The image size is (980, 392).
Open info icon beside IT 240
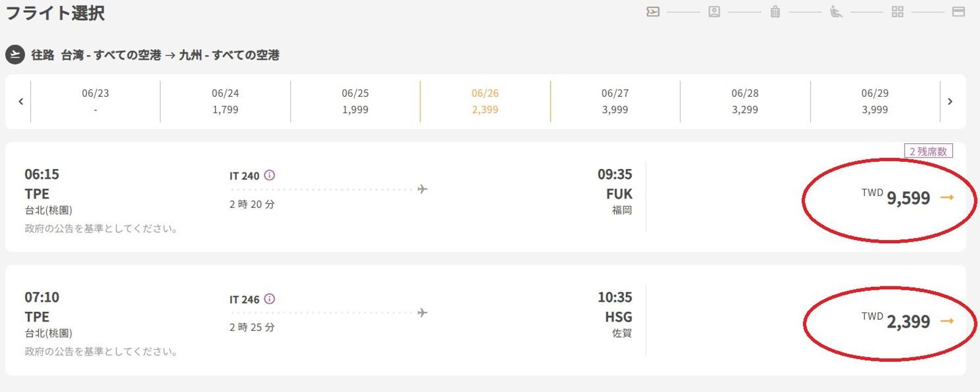click(x=269, y=175)
